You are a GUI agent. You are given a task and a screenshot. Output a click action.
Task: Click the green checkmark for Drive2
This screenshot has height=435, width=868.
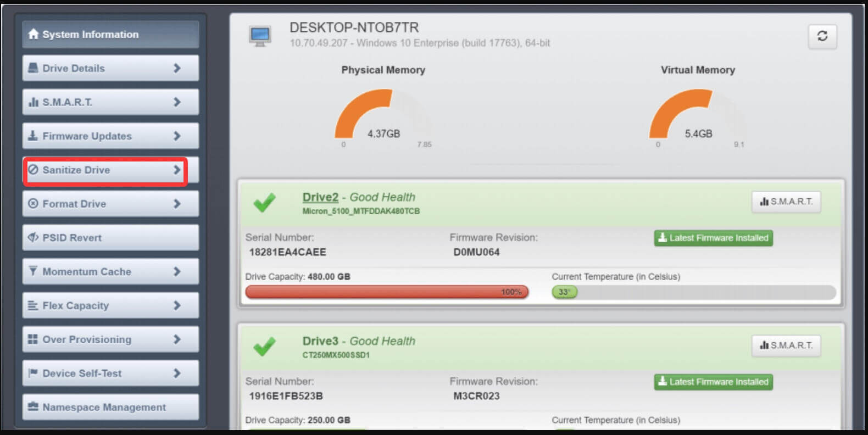click(x=264, y=203)
